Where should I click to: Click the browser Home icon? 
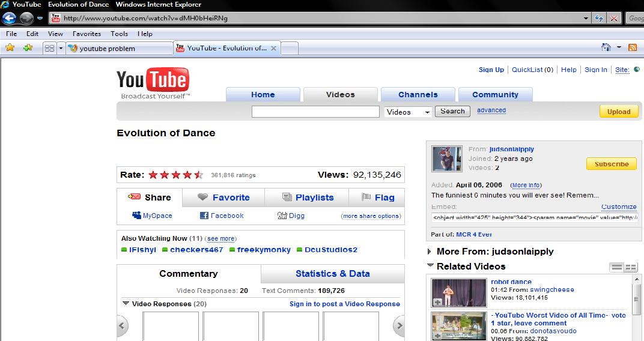[x=606, y=47]
